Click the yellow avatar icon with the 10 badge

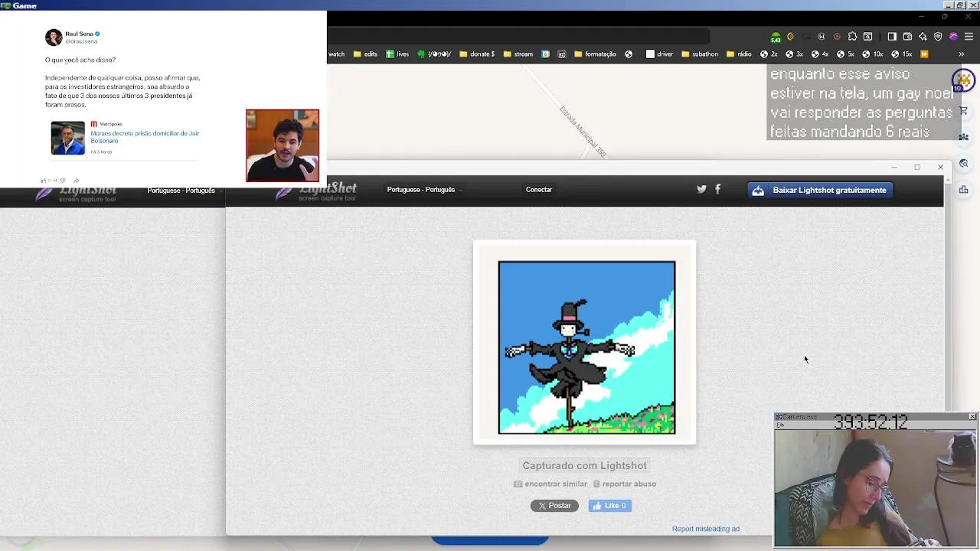click(962, 80)
